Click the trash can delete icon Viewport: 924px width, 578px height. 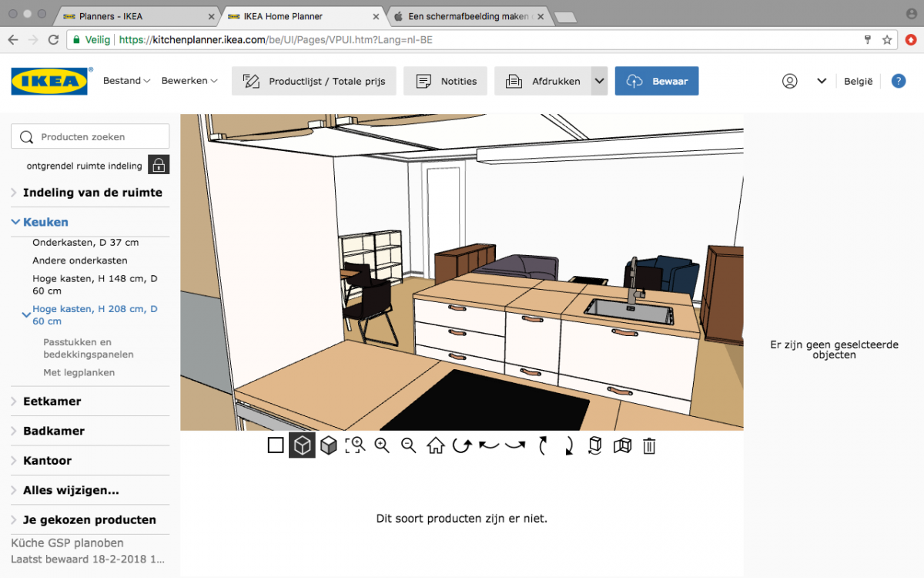point(649,445)
